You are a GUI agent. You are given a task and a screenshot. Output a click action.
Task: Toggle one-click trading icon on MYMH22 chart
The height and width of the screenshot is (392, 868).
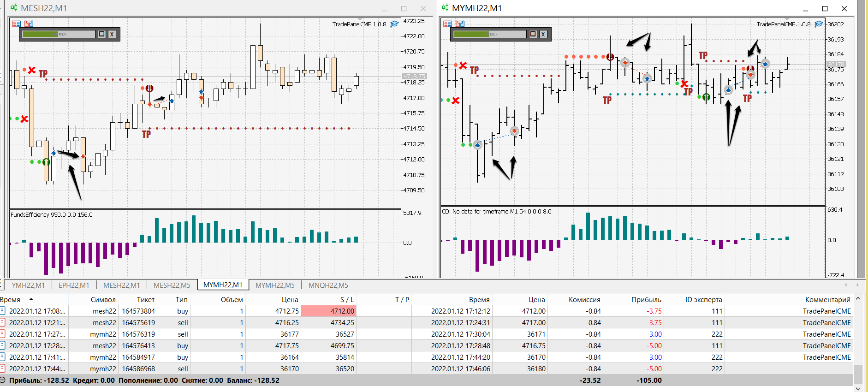(460, 24)
